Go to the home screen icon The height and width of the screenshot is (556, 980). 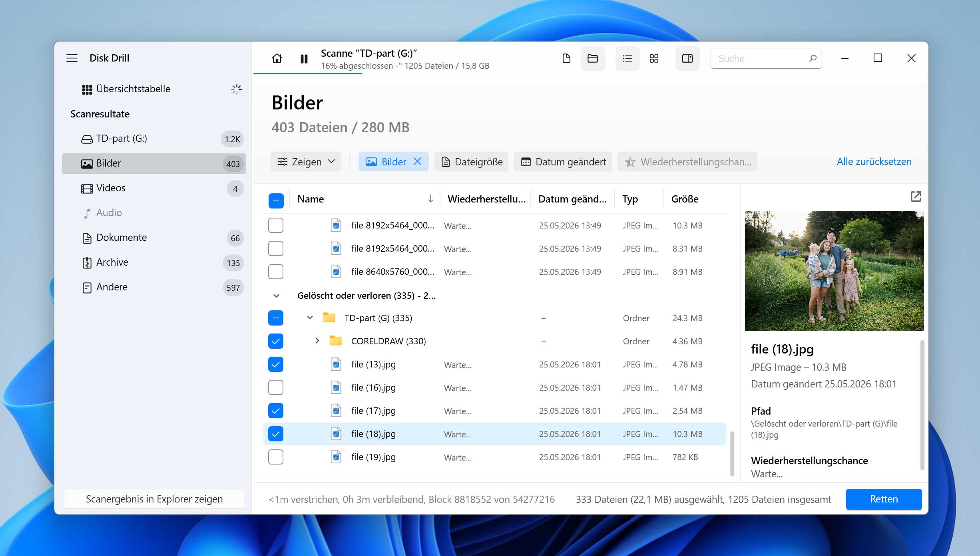coord(277,59)
